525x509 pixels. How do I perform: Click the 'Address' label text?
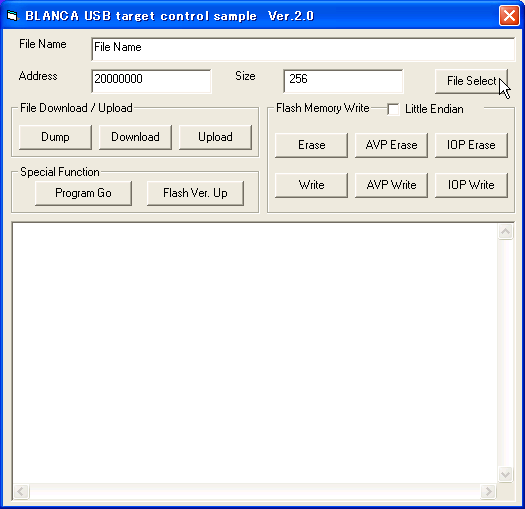point(38,76)
